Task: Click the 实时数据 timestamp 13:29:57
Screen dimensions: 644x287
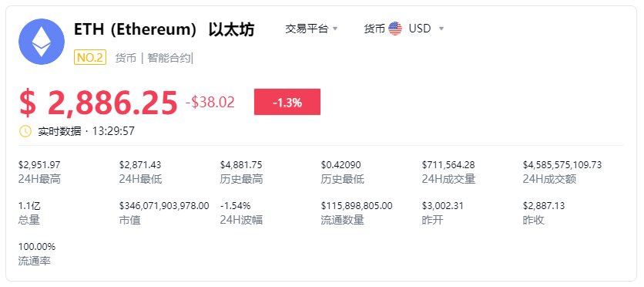Action: 113,131
